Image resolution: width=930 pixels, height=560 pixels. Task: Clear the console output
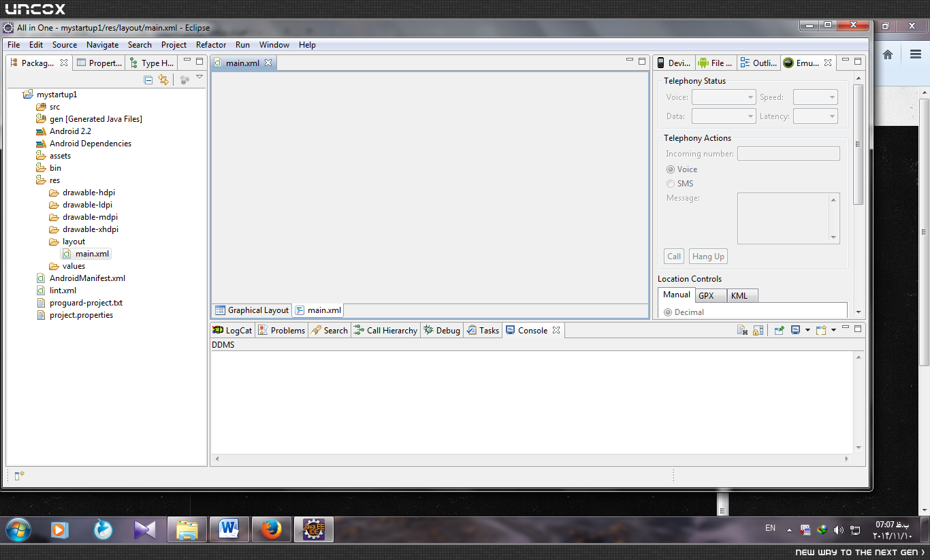click(743, 331)
